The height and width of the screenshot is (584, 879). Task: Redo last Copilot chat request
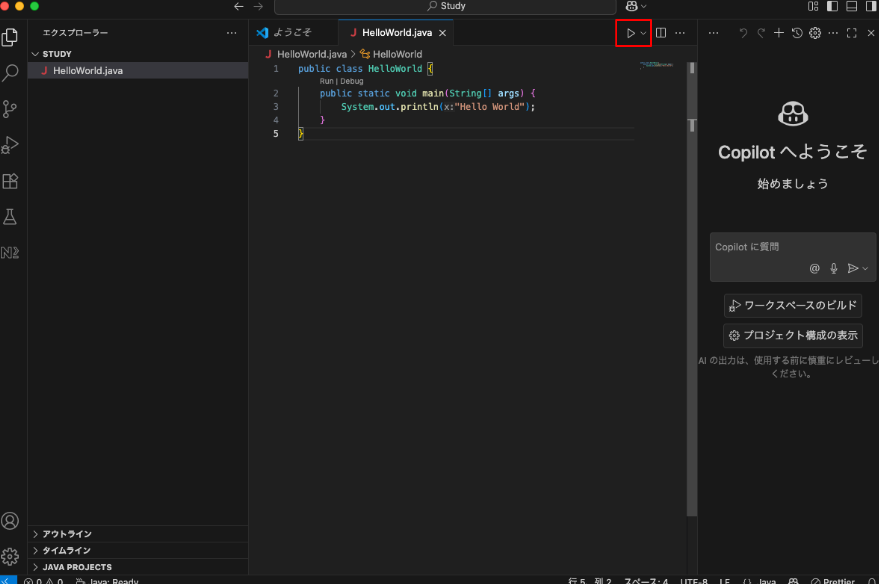[x=761, y=33]
